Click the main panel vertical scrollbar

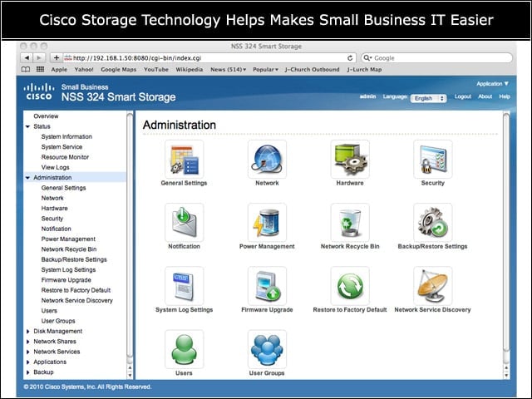pyautogui.click(x=506, y=233)
